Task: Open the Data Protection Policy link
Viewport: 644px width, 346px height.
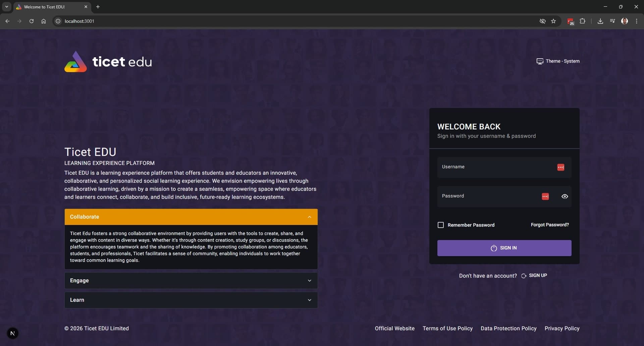Action: click(508, 329)
